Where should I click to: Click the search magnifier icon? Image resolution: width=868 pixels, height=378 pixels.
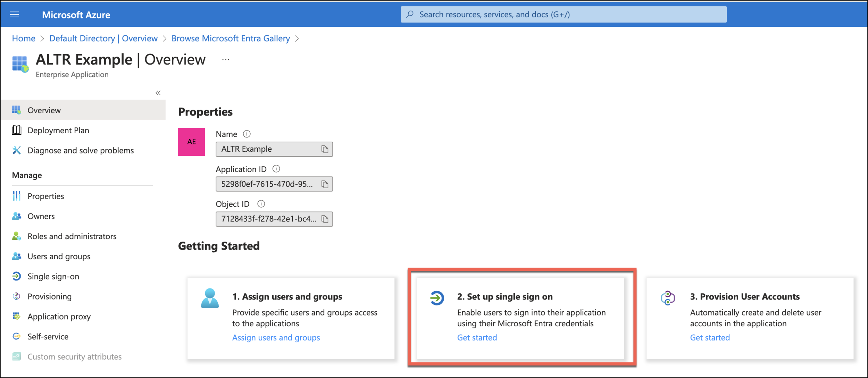coord(410,14)
